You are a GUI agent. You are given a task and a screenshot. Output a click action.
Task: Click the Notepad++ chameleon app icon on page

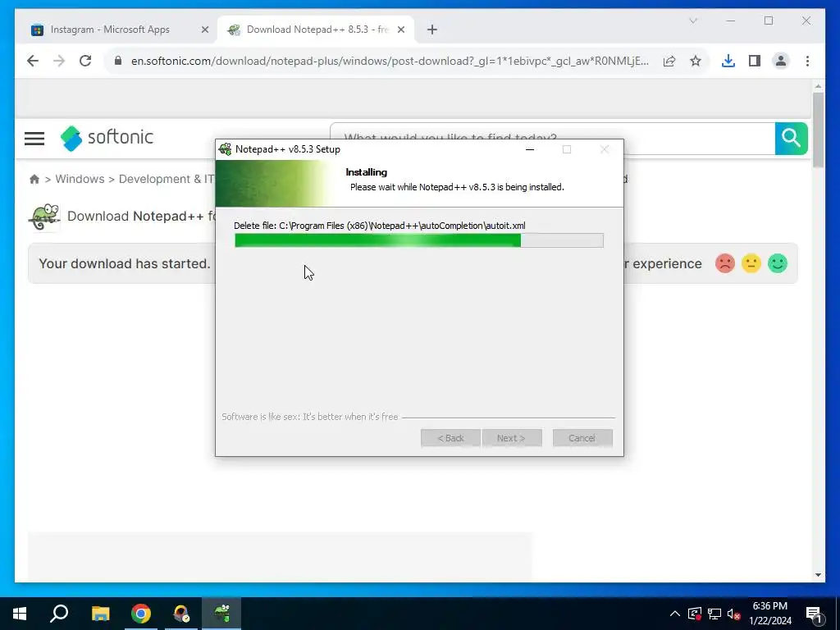click(x=44, y=217)
